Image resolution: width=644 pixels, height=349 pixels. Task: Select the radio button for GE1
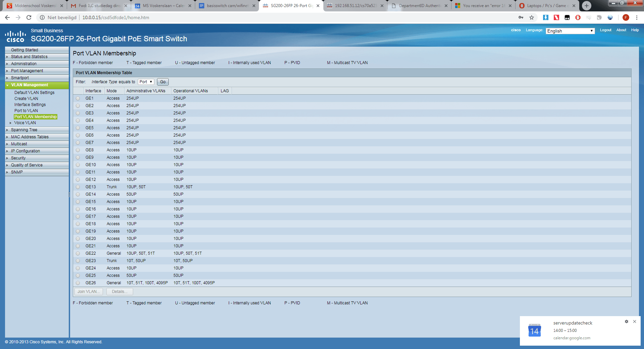click(78, 98)
